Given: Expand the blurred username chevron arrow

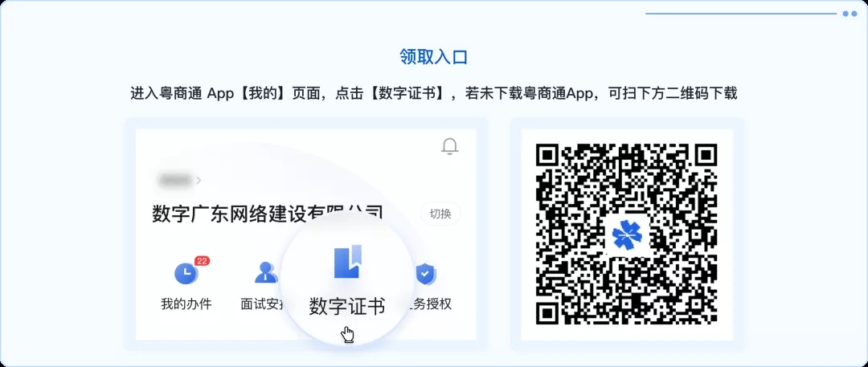Looking at the screenshot, I should click(x=199, y=180).
